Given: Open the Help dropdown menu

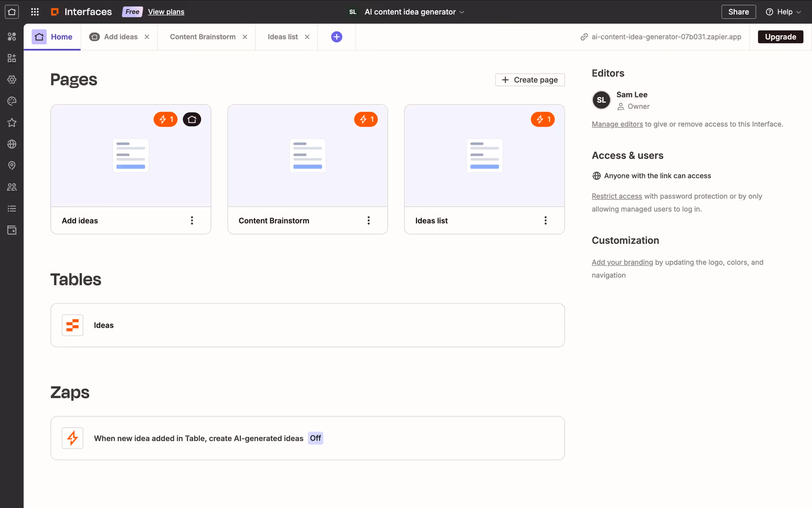Looking at the screenshot, I should coord(783,12).
